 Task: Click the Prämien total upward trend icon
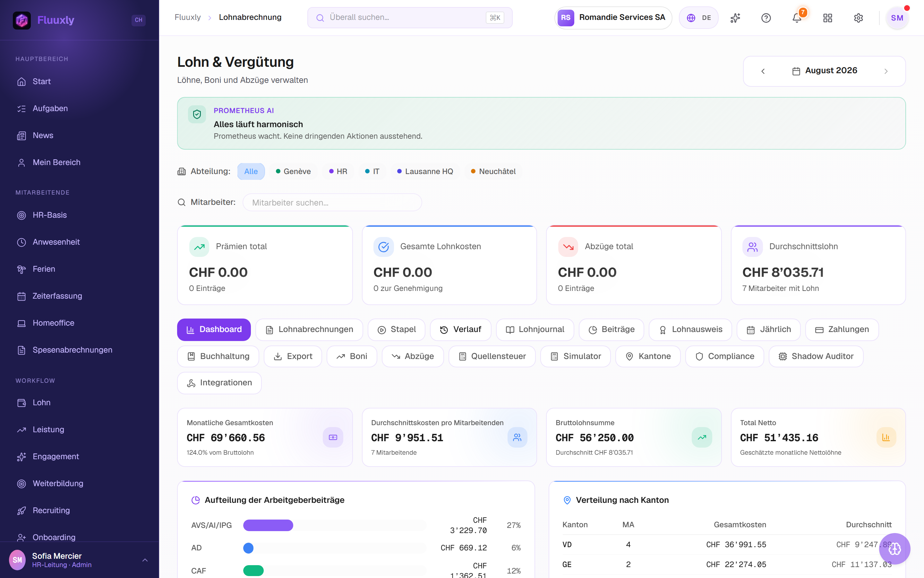point(199,247)
